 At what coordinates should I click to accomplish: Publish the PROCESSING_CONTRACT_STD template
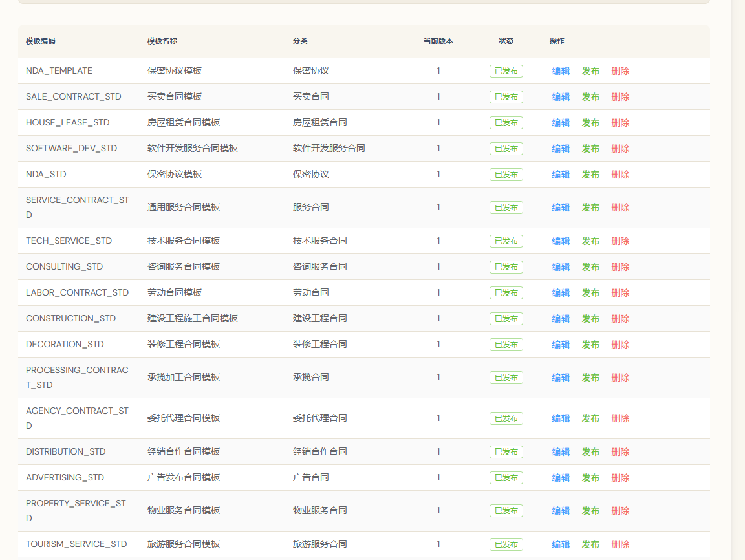[x=590, y=378]
